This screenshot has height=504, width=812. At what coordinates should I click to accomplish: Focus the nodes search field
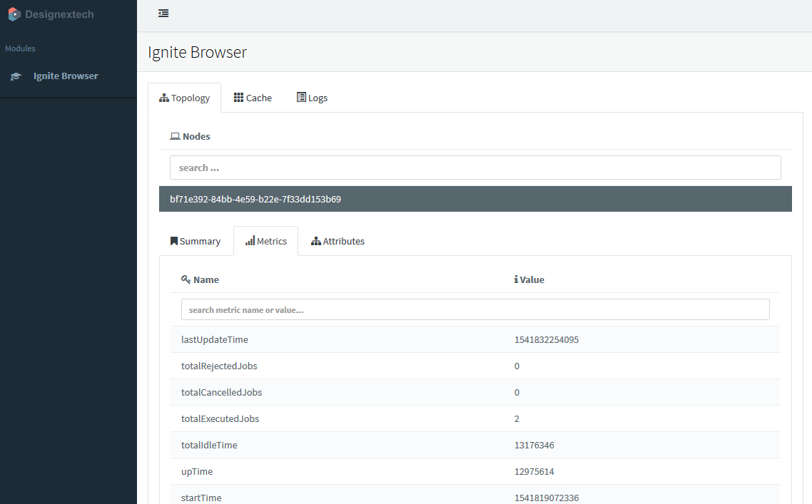(x=475, y=168)
